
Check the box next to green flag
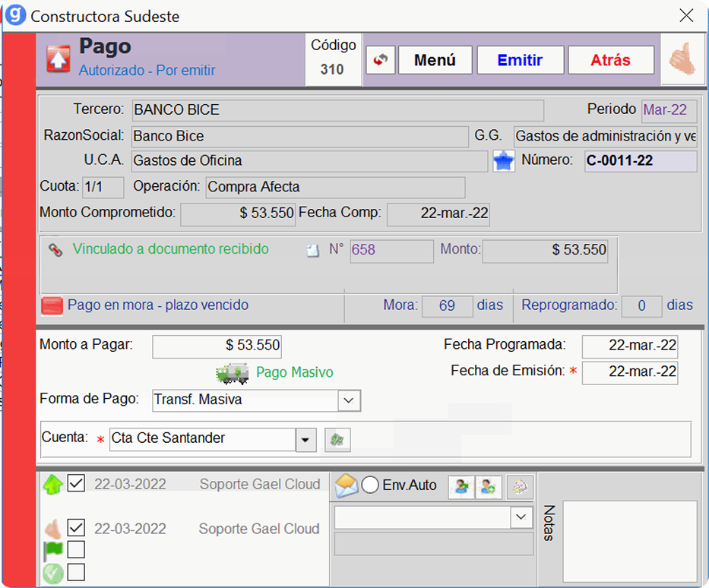pyautogui.click(x=76, y=549)
